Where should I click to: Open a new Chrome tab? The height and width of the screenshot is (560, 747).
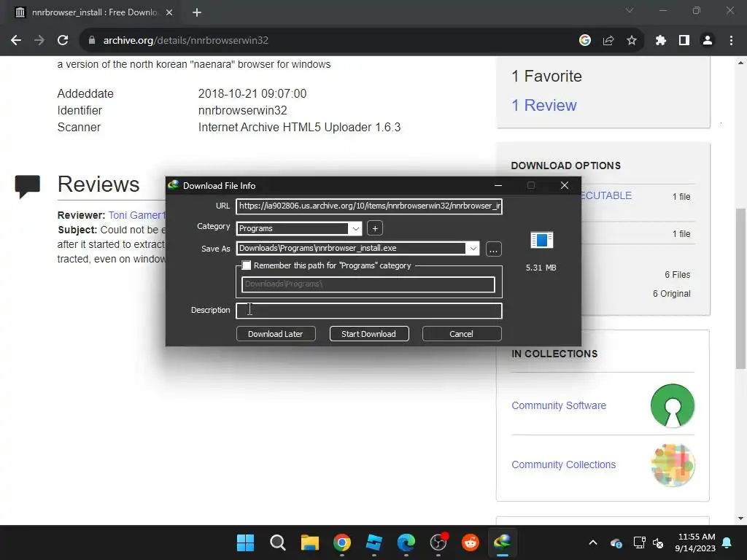[197, 12]
